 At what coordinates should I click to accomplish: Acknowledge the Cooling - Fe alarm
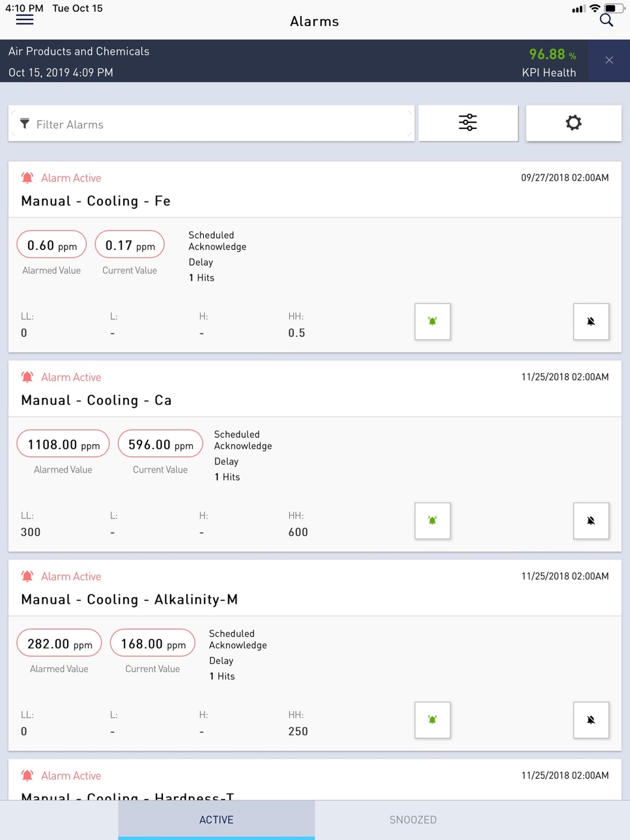pyautogui.click(x=433, y=321)
